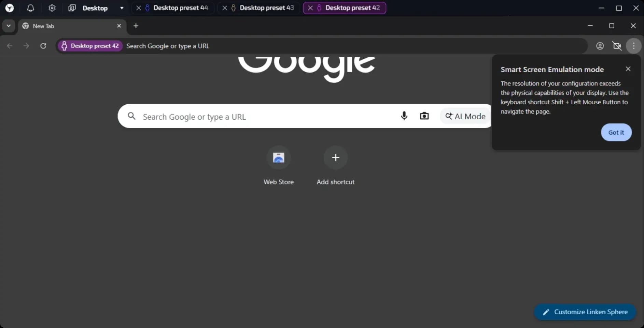Search by image with camera icon

pyautogui.click(x=424, y=116)
